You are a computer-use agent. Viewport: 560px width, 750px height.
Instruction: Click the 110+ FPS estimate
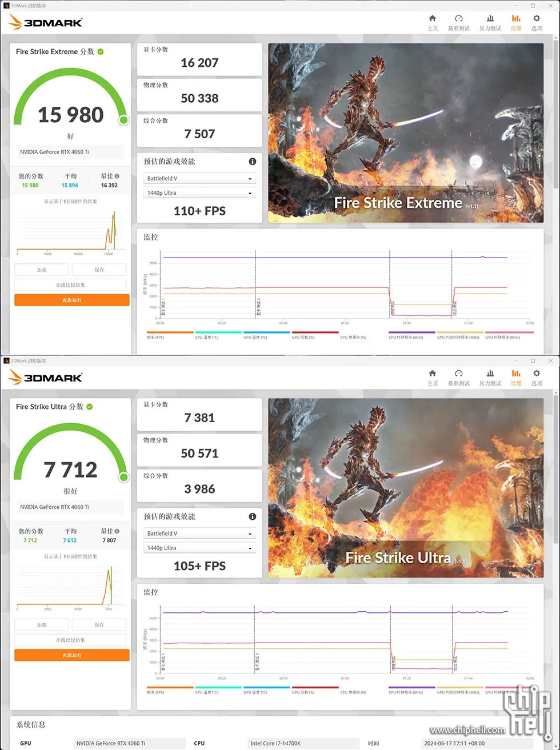point(199,211)
